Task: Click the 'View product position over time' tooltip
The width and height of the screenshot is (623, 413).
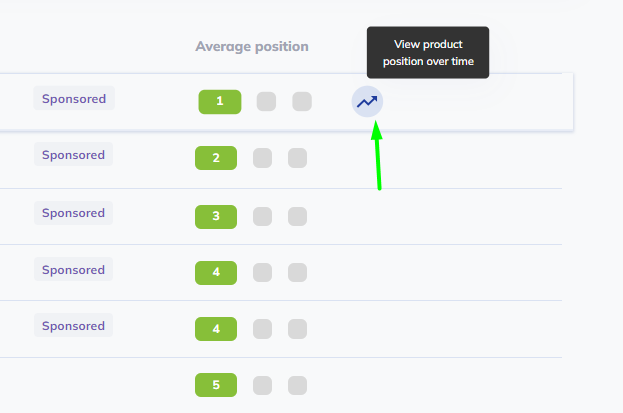Action: click(427, 53)
